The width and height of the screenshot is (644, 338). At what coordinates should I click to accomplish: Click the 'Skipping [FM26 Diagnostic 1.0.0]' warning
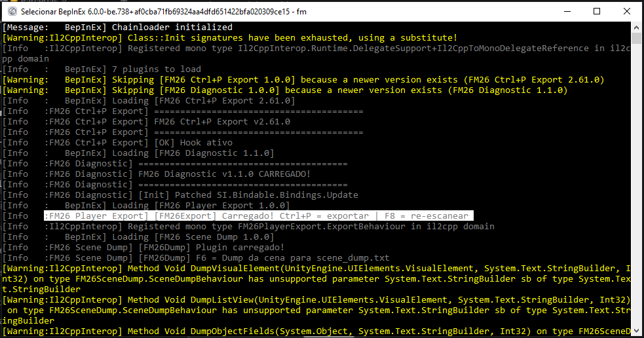point(285,90)
